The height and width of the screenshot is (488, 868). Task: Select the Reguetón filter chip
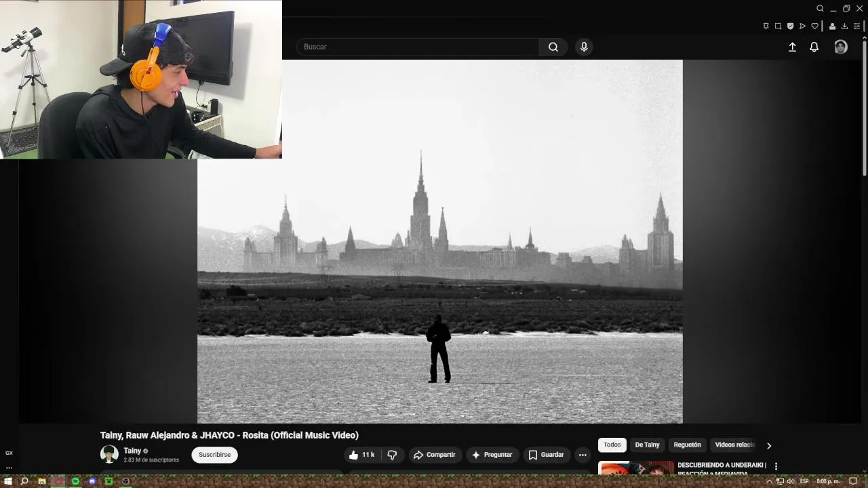coord(687,445)
